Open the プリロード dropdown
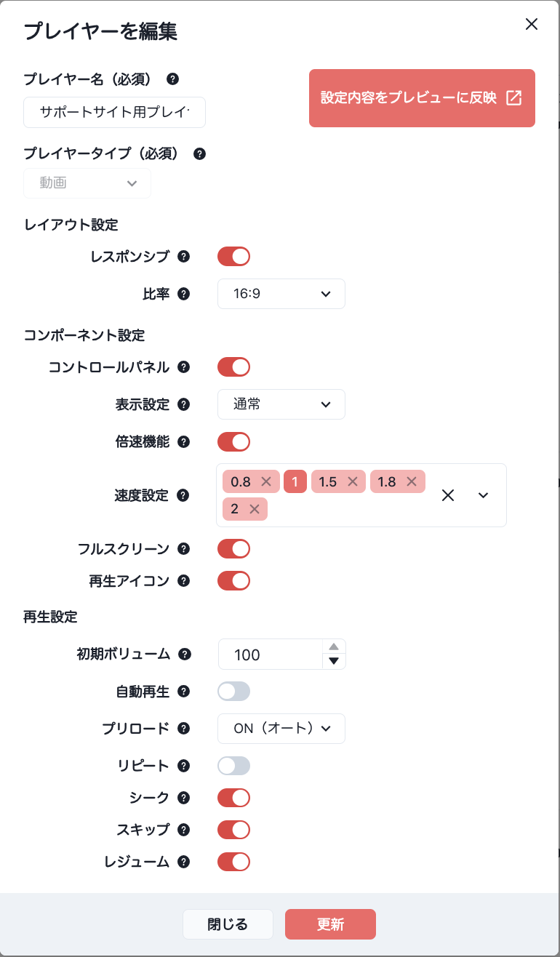The width and height of the screenshot is (560, 957). tap(281, 728)
